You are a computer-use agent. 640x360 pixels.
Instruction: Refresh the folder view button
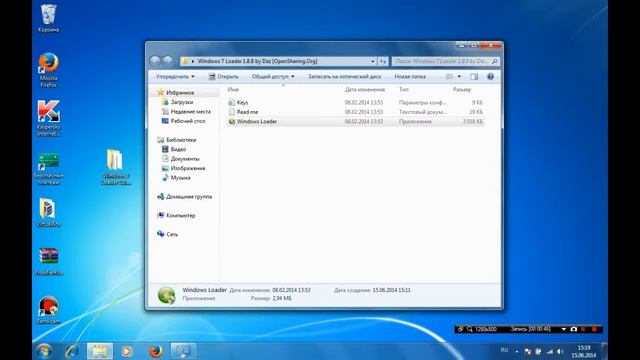(383, 61)
